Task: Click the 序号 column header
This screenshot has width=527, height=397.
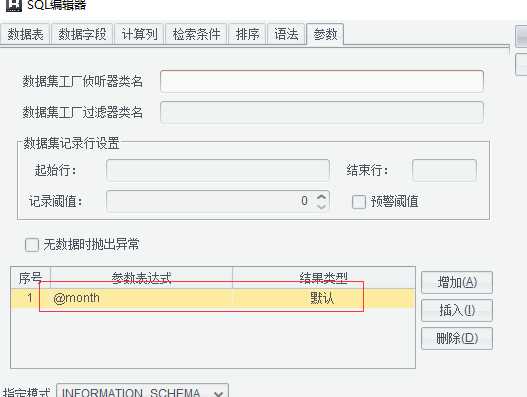Action: [x=30, y=278]
